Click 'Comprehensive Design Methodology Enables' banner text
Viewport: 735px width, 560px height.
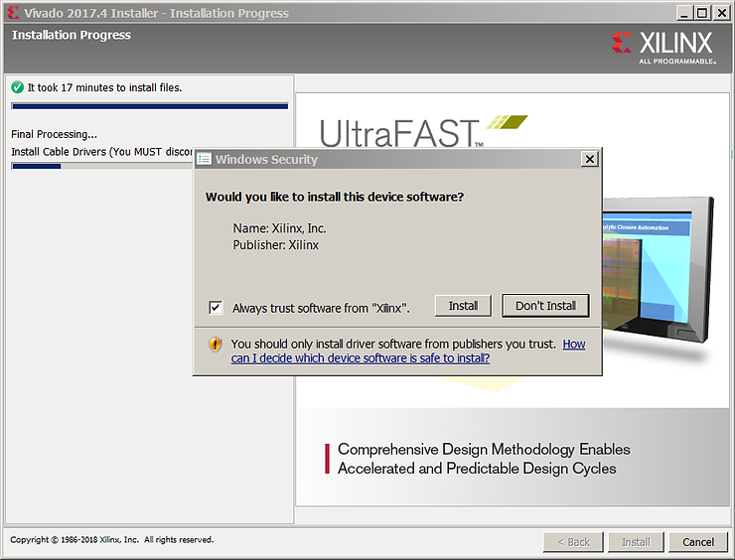coord(484,449)
